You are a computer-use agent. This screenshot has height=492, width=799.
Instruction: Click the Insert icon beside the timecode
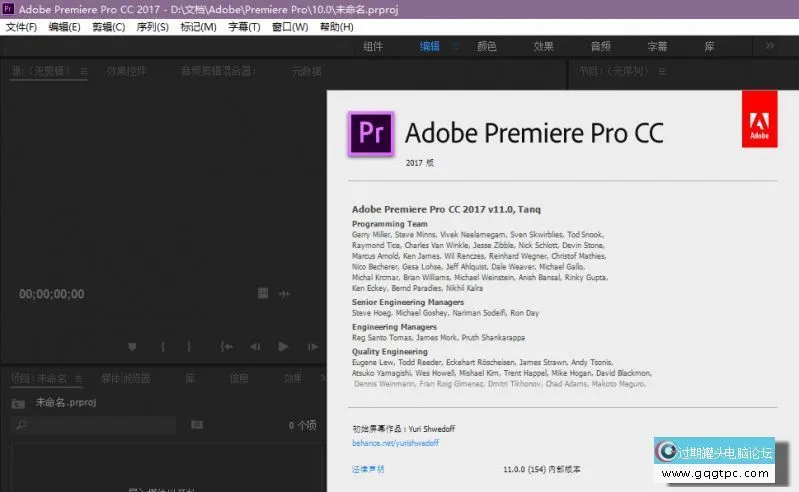point(263,293)
